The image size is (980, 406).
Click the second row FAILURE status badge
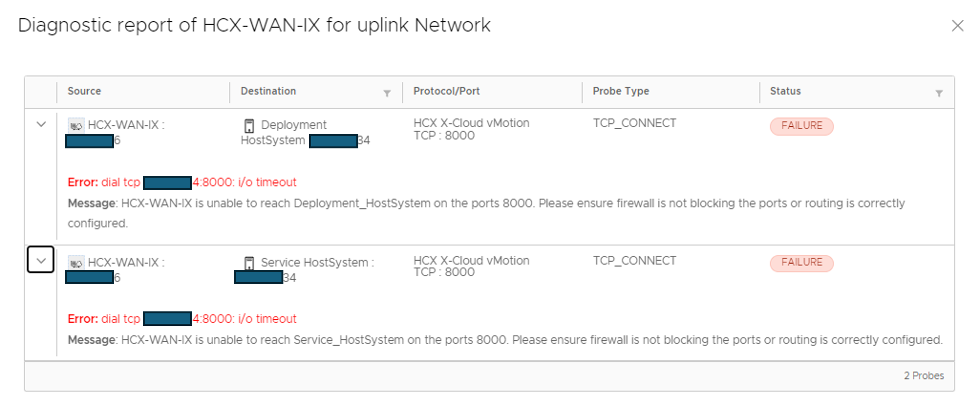[x=802, y=263]
